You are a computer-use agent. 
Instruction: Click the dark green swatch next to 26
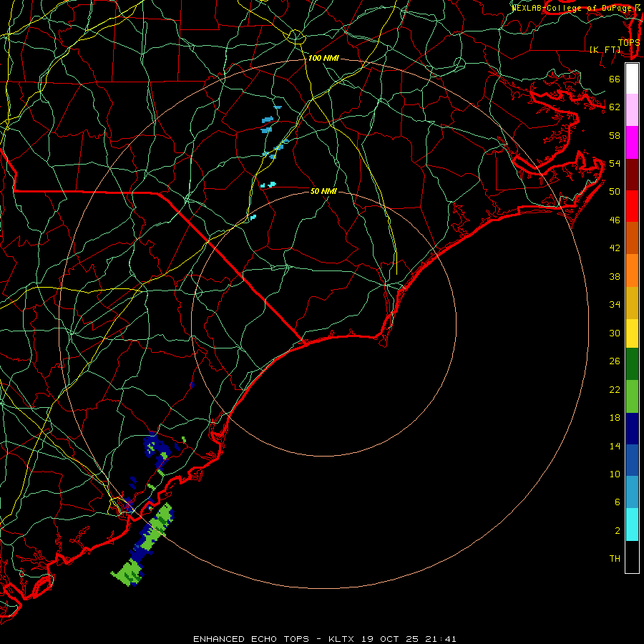pos(632,364)
